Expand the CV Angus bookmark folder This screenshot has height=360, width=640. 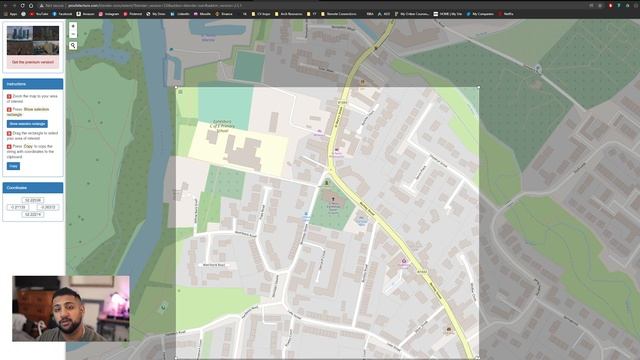tap(261, 14)
